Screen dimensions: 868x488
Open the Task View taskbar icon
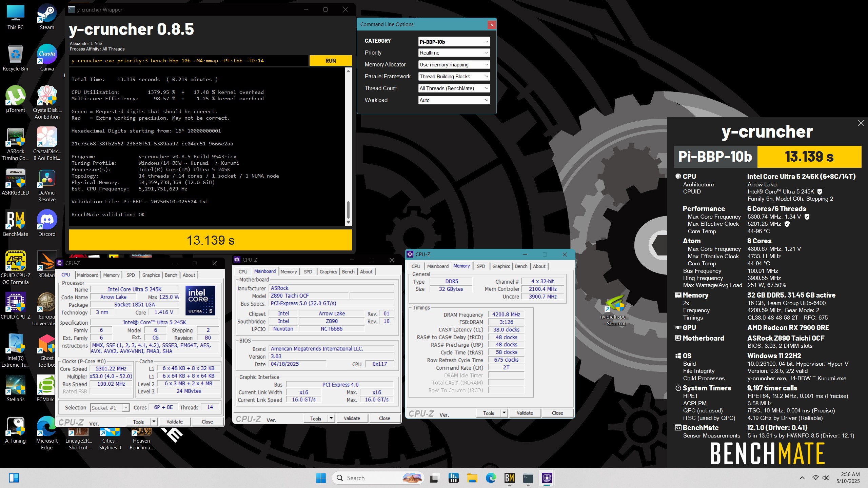click(434, 478)
